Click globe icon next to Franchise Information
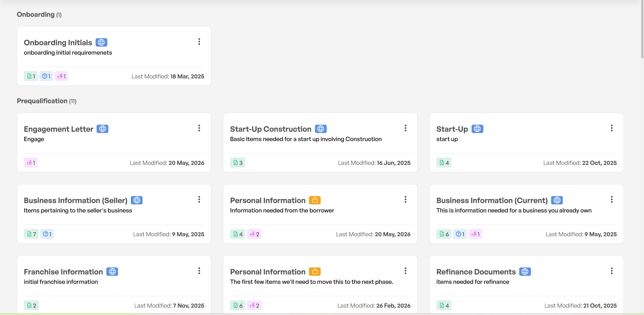This screenshot has width=644, height=315. tap(112, 272)
